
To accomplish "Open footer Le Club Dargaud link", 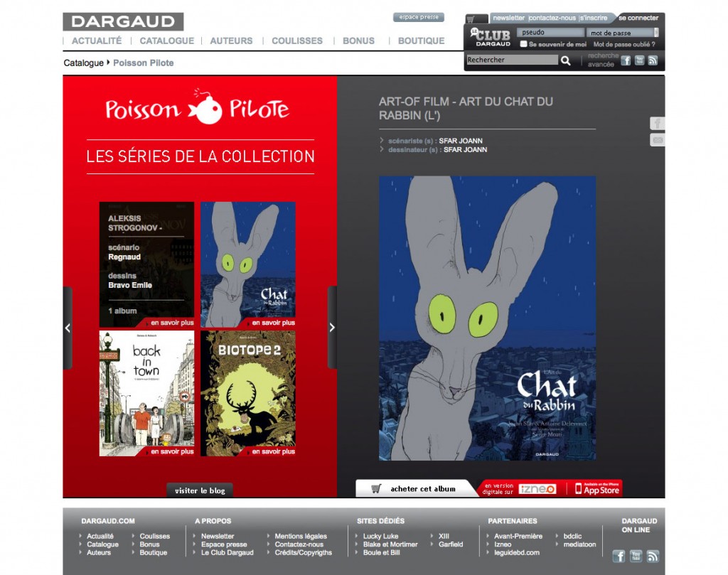I will click(227, 553).
